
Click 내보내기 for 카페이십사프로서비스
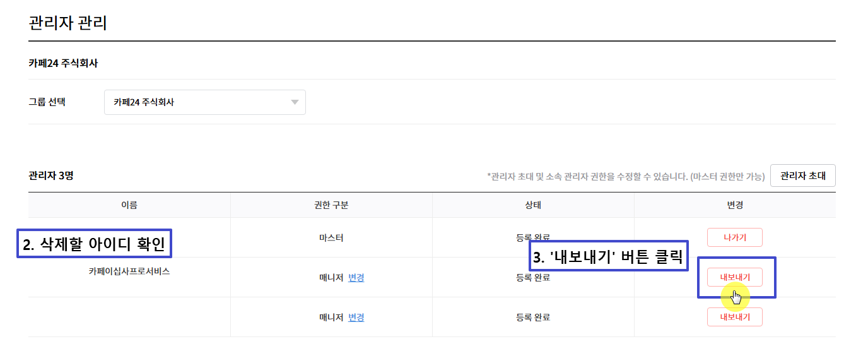tap(734, 277)
